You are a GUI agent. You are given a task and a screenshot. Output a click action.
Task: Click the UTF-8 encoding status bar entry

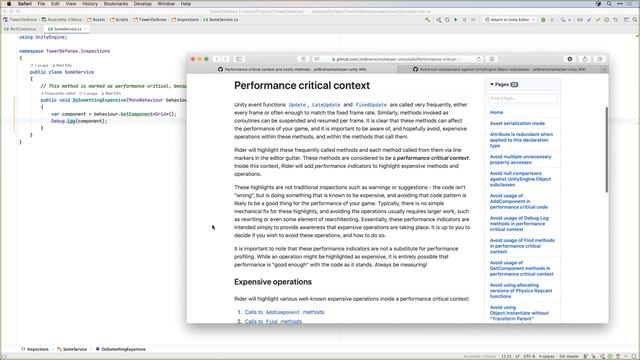(529, 356)
